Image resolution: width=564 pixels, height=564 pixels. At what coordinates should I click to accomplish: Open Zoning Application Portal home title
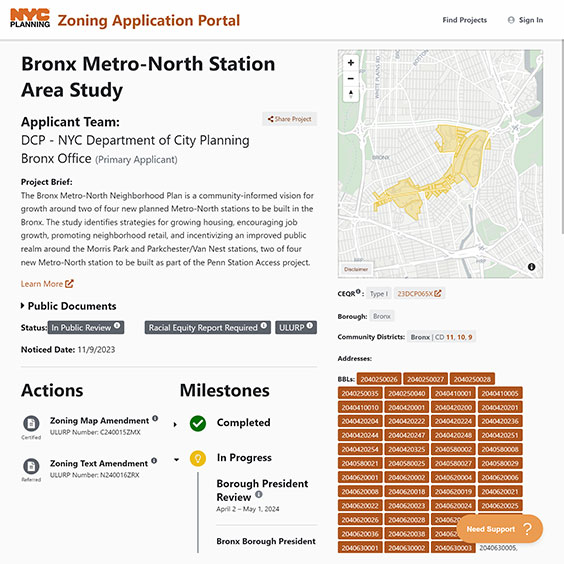tap(149, 21)
